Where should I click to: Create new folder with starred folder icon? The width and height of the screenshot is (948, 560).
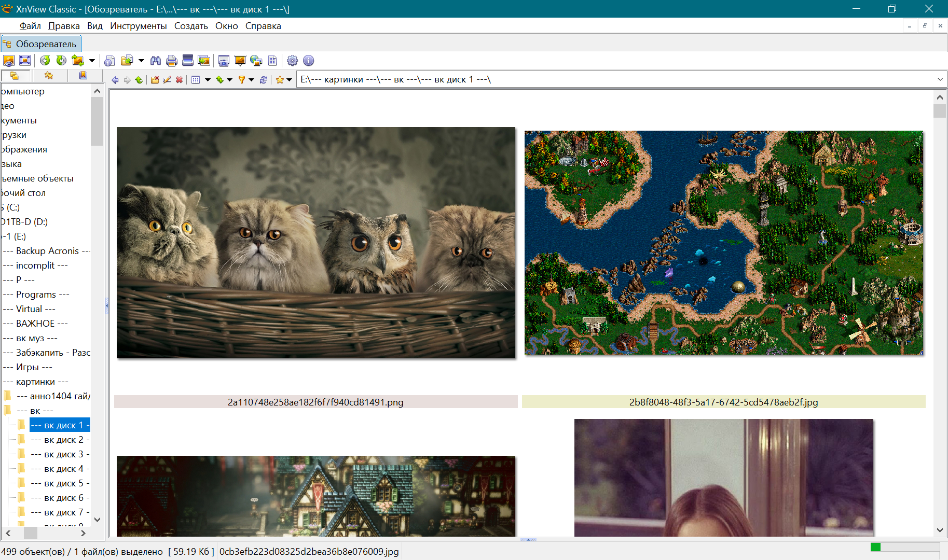click(x=155, y=80)
